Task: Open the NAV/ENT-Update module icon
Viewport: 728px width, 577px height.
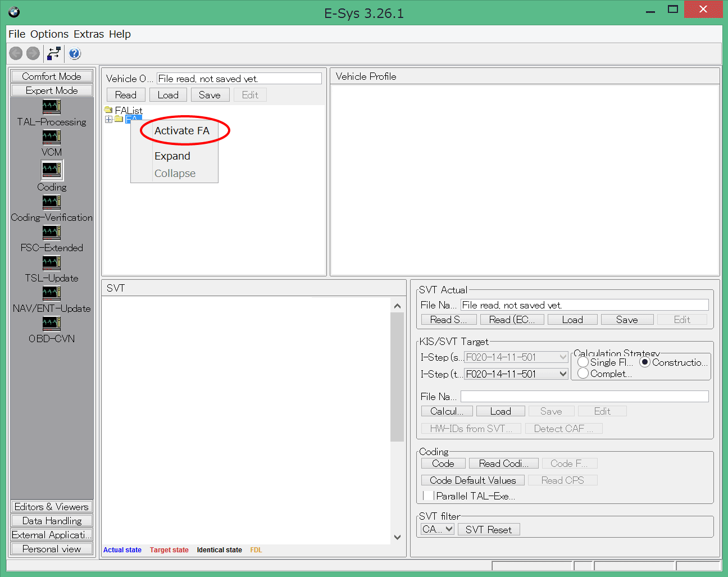Action: tap(52, 293)
